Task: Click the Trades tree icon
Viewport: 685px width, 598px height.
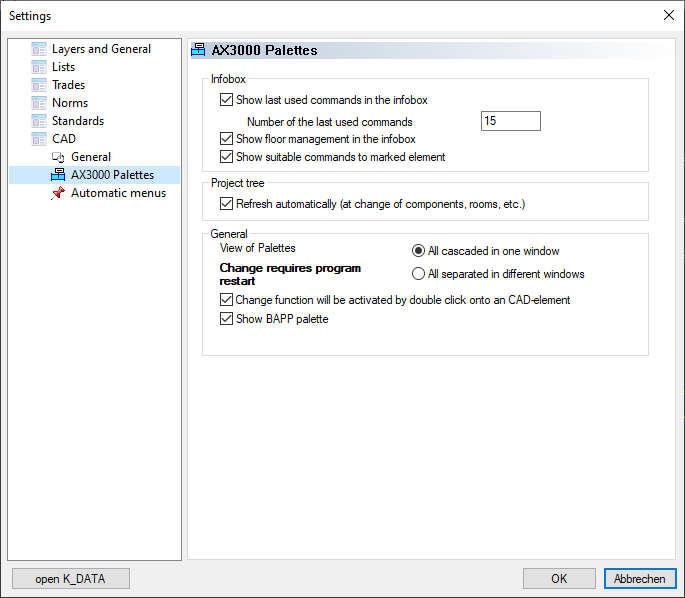Action: pos(39,85)
